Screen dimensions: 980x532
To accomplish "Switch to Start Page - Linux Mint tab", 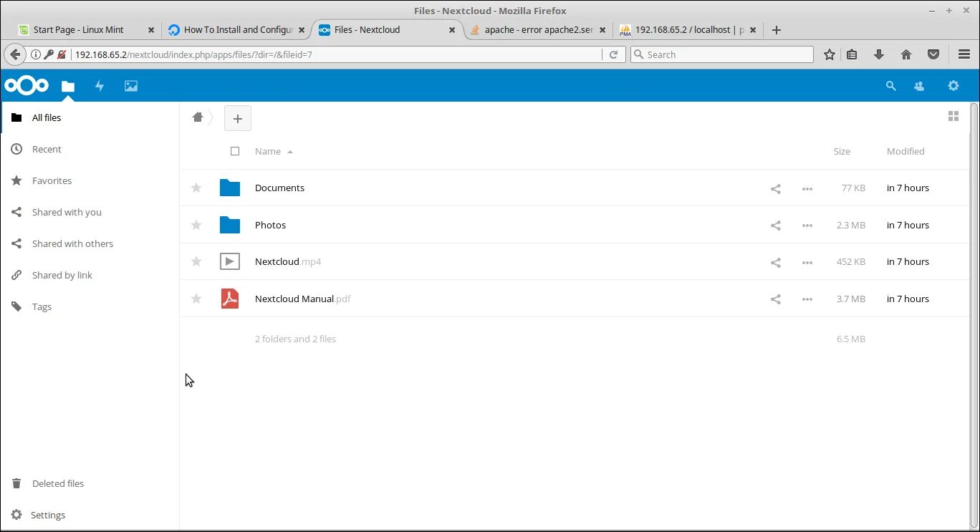I will 87,30.
